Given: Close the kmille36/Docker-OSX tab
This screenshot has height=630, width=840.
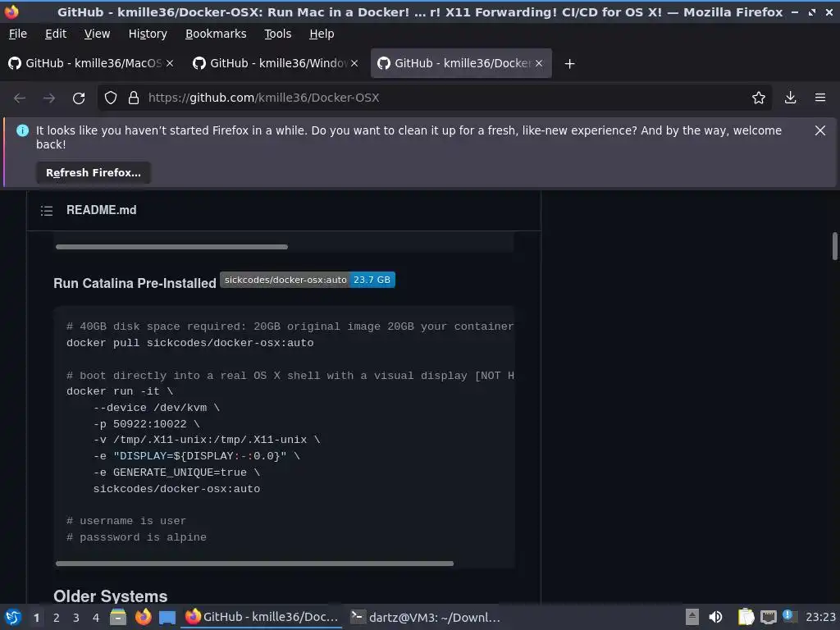Looking at the screenshot, I should (539, 64).
